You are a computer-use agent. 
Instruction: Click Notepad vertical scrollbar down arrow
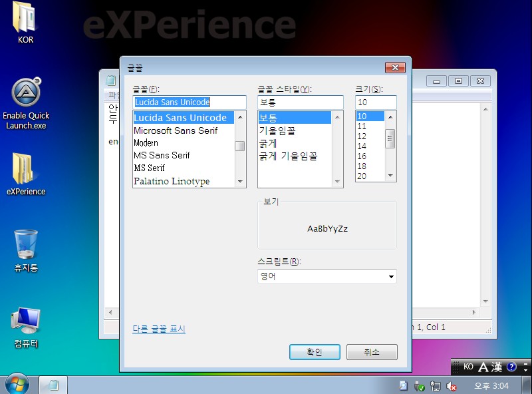(x=485, y=301)
